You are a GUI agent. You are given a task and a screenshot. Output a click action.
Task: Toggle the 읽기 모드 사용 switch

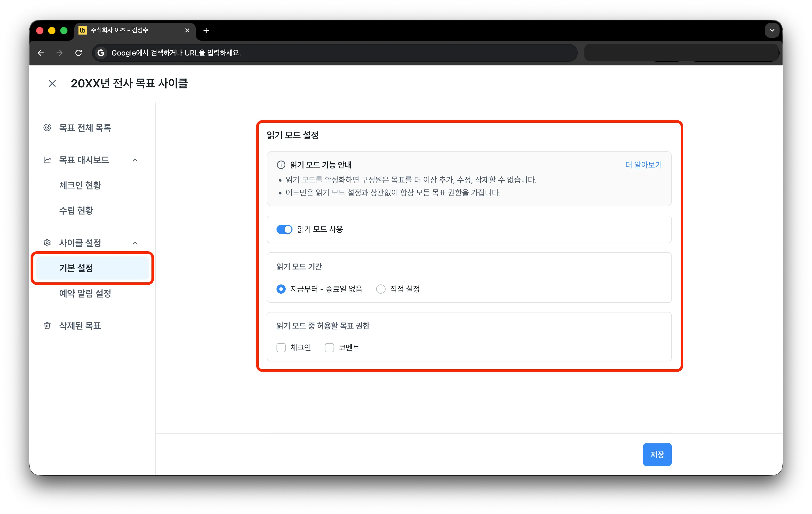point(284,229)
